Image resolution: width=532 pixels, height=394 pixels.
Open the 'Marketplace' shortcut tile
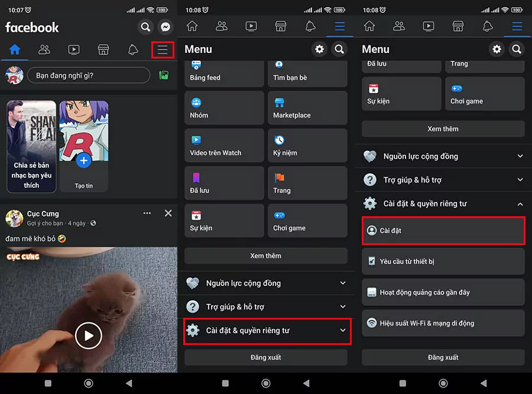[307, 108]
